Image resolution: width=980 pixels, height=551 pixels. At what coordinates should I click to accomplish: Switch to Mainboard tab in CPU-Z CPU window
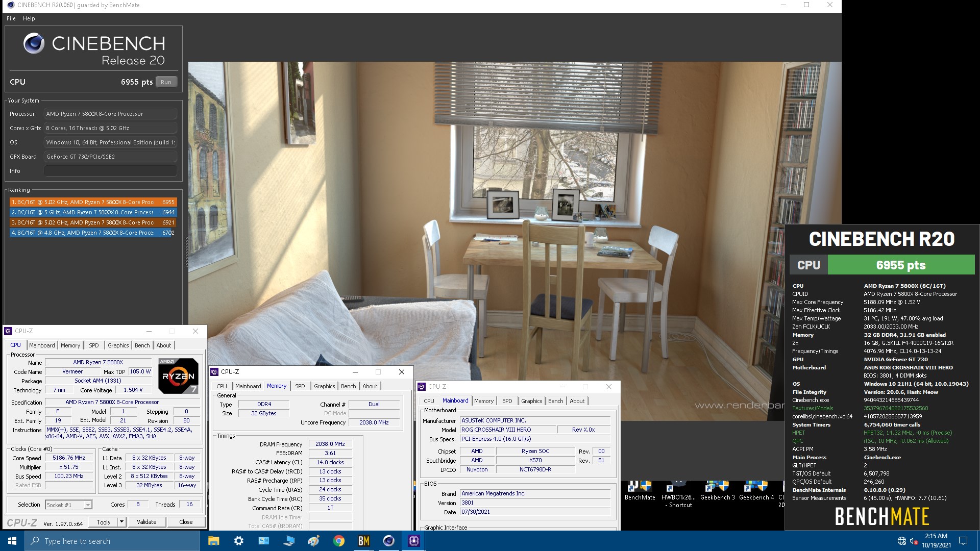click(x=42, y=345)
